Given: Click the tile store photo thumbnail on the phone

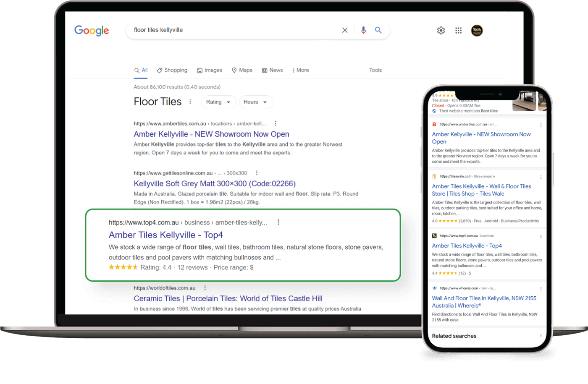Looking at the screenshot, I should 524,101.
